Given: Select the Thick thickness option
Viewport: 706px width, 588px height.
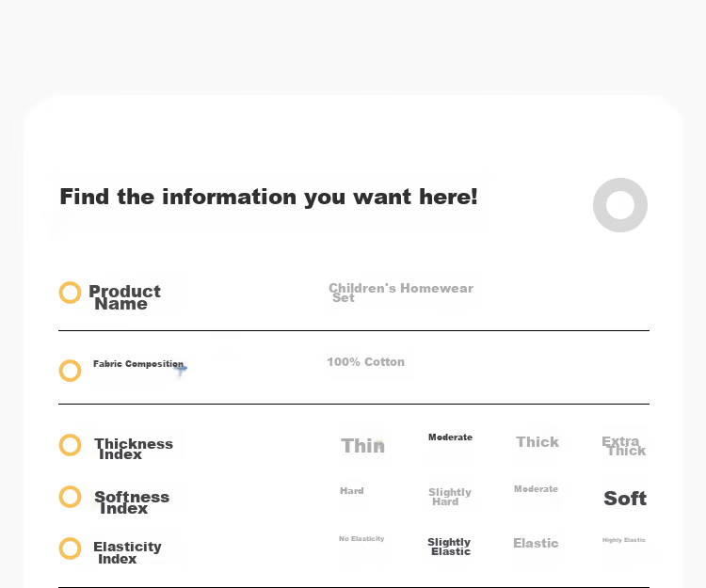Looking at the screenshot, I should (x=538, y=442).
